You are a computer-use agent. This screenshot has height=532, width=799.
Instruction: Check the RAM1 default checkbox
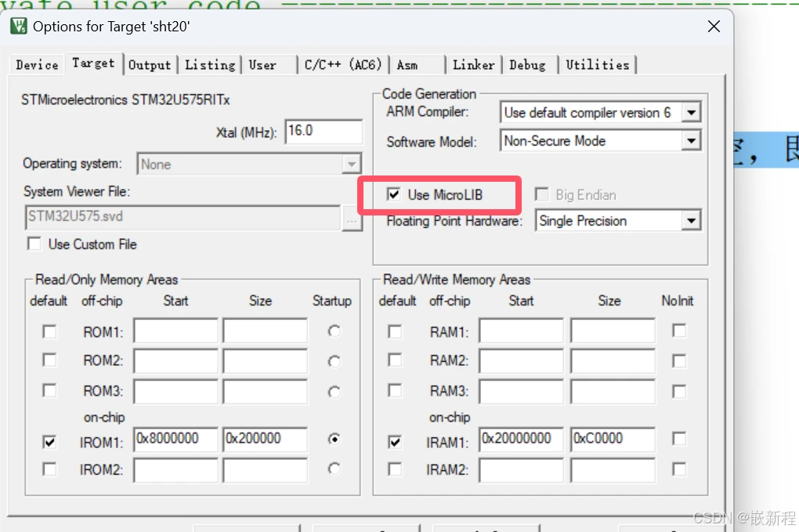pos(395,331)
